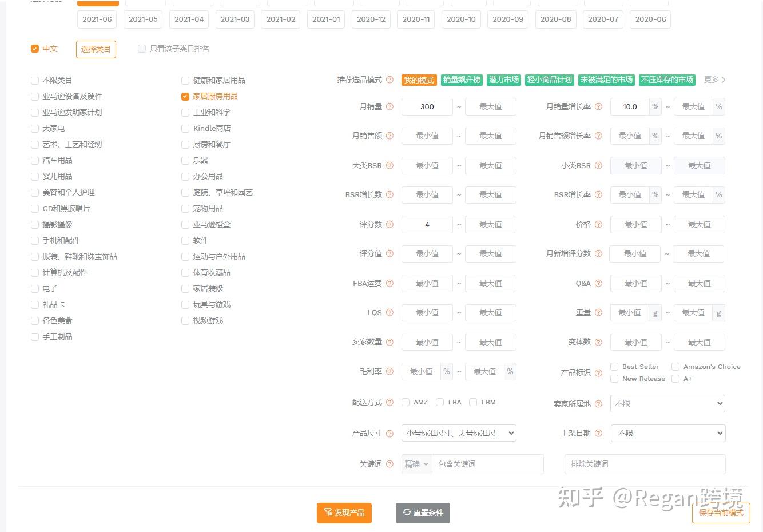Screen dimensions: 763x532
Task: Select the FBM delivery checkbox
Action: 473,402
